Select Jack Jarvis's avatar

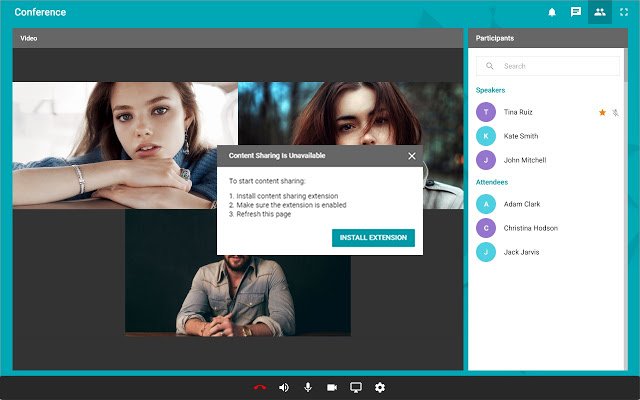coord(486,252)
